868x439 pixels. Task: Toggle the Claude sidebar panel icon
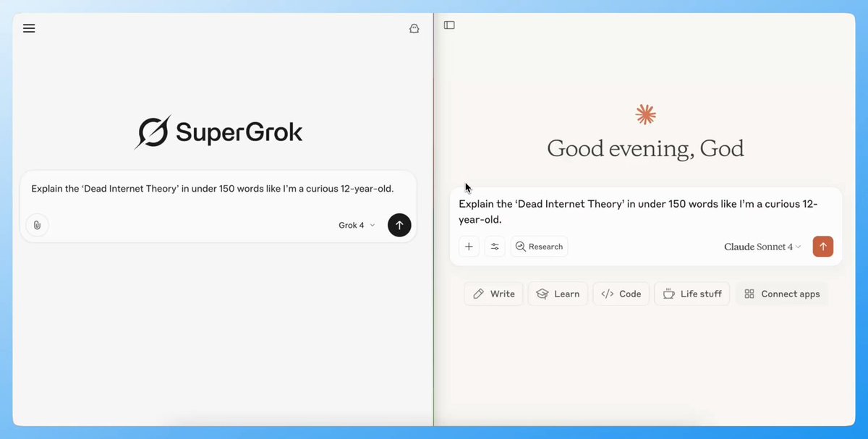[449, 25]
